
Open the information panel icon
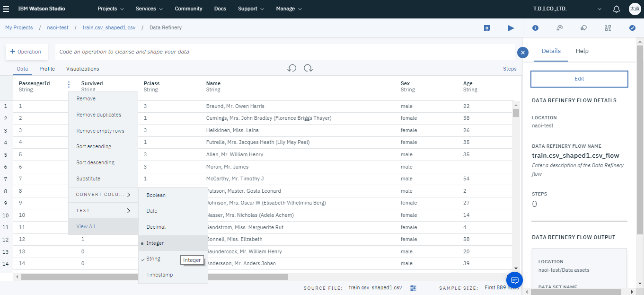[535, 28]
